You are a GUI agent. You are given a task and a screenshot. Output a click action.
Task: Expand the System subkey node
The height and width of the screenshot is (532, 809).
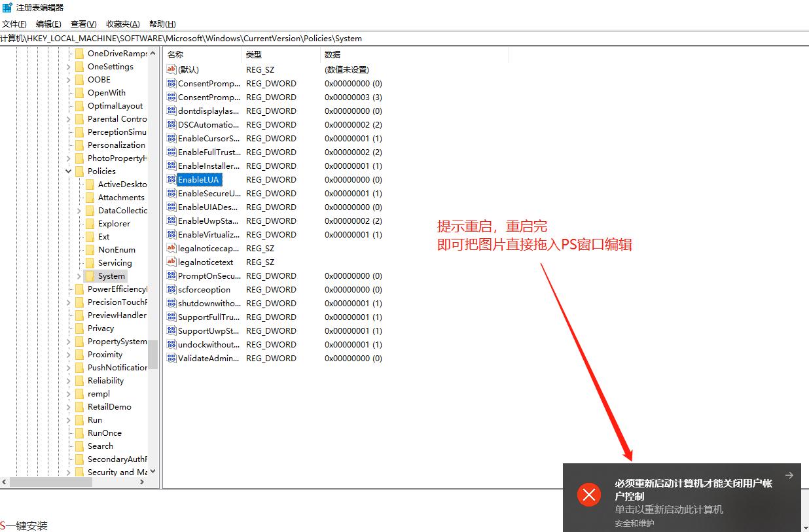[79, 276]
